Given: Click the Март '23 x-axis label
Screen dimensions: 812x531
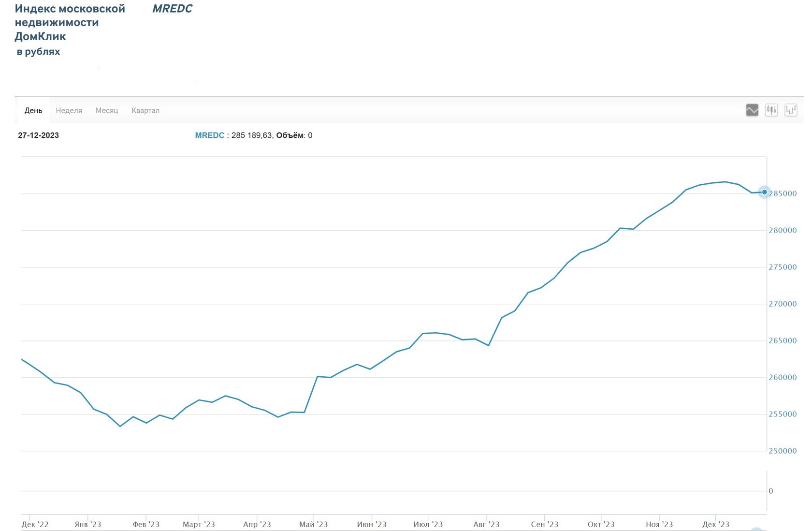Looking at the screenshot, I should point(199,524).
